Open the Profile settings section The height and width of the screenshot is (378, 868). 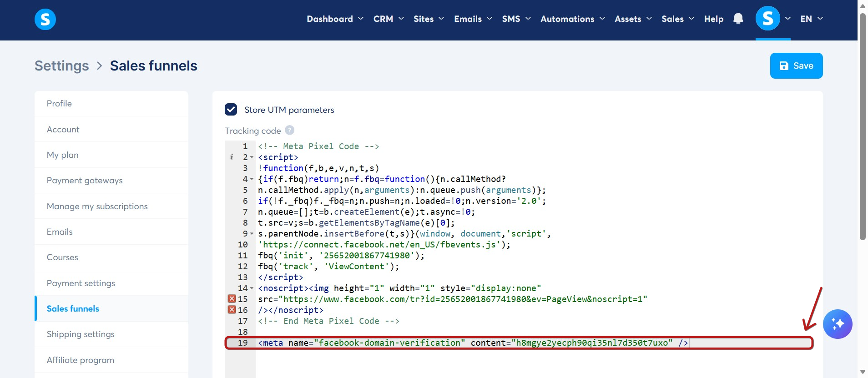(111, 104)
